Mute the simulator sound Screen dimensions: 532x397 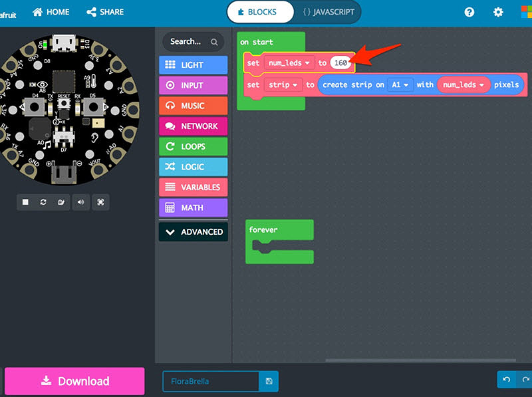[80, 202]
